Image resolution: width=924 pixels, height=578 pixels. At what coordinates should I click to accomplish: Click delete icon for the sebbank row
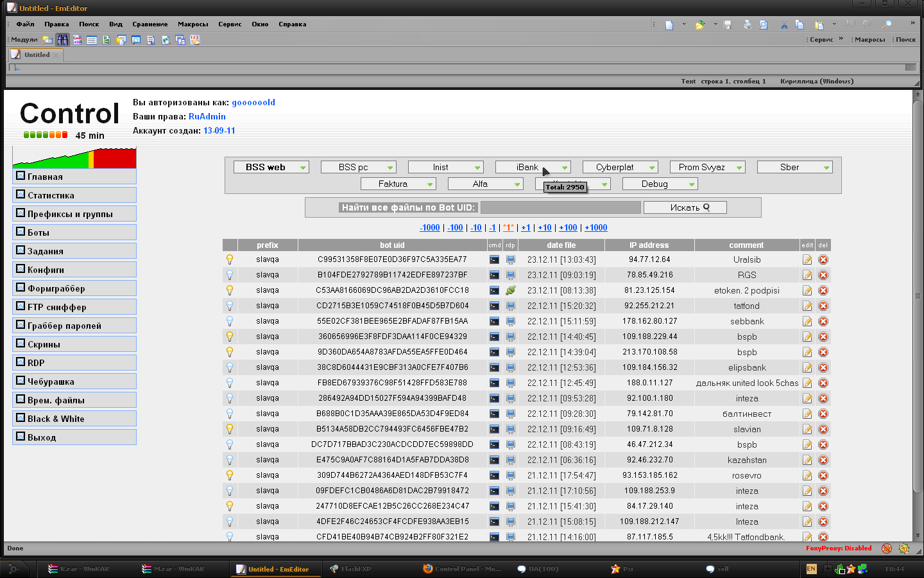(823, 322)
